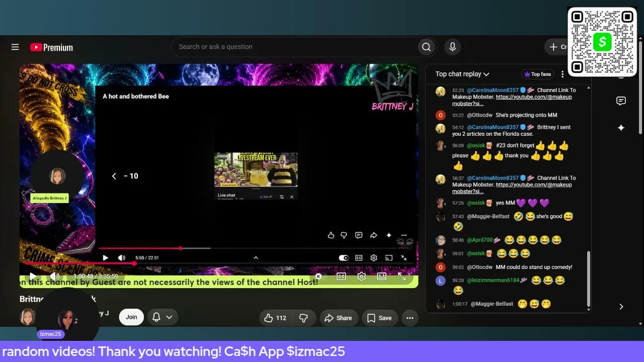644x362 pixels.
Task: Click the inner video sparkle Ask icon
Action: [388, 235]
